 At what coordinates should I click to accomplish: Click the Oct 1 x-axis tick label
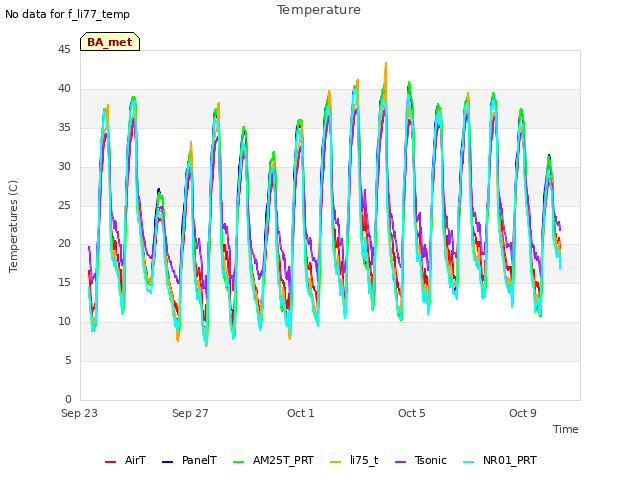301,413
